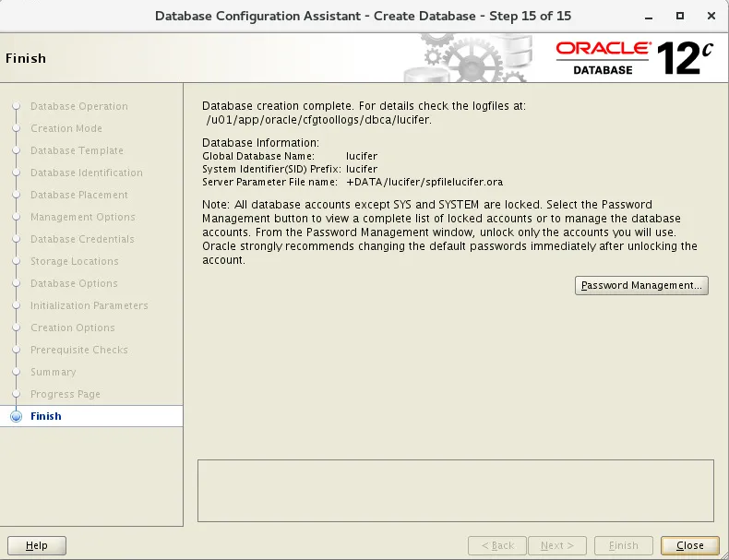Click the active Finish step bullet icon
This screenshot has width=729, height=560.
click(17, 416)
